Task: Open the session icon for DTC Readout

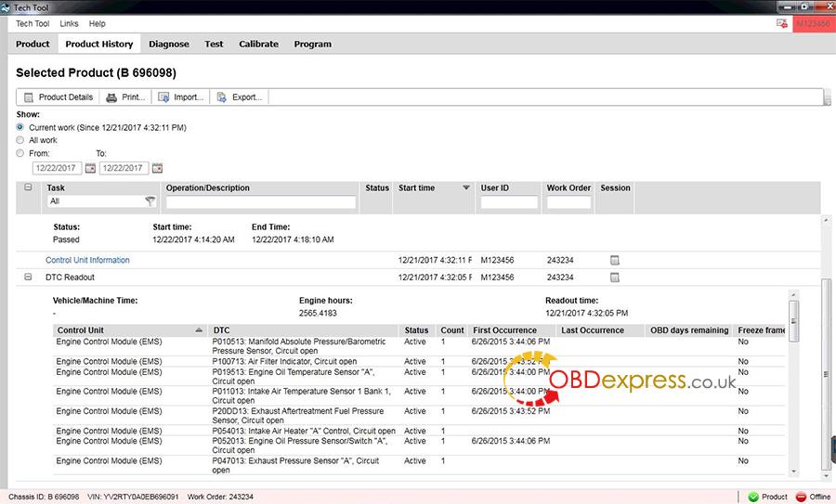Action: [615, 277]
